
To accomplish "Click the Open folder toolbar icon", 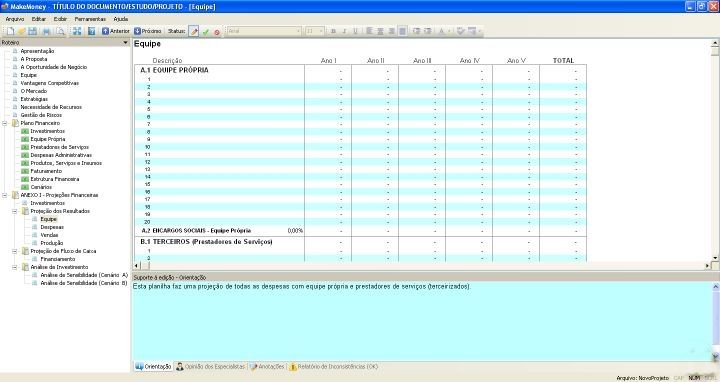I will (x=22, y=31).
